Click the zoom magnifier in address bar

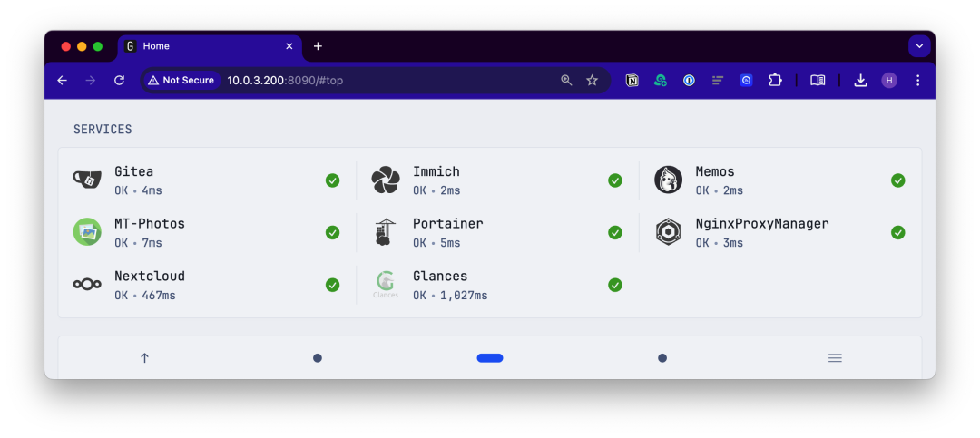tap(566, 80)
